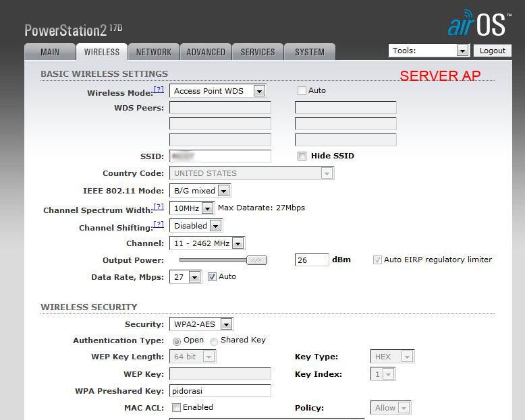Select the Open authentication radio button
The width and height of the screenshot is (525, 420).
click(176, 341)
